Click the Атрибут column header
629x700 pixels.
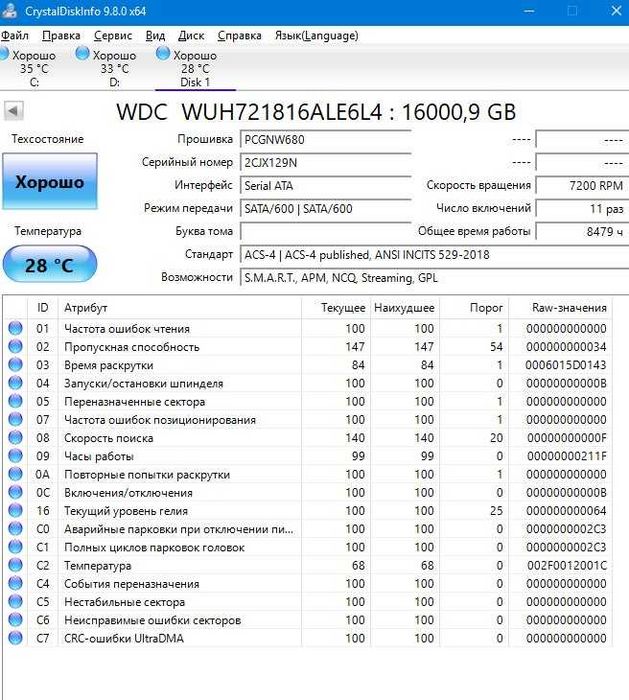pos(180,308)
